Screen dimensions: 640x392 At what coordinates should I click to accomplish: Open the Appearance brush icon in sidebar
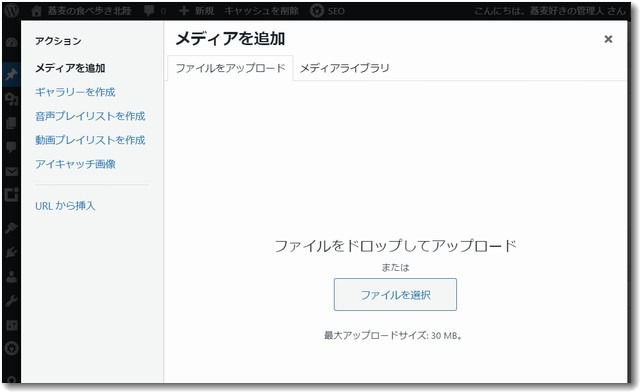coord(11,227)
